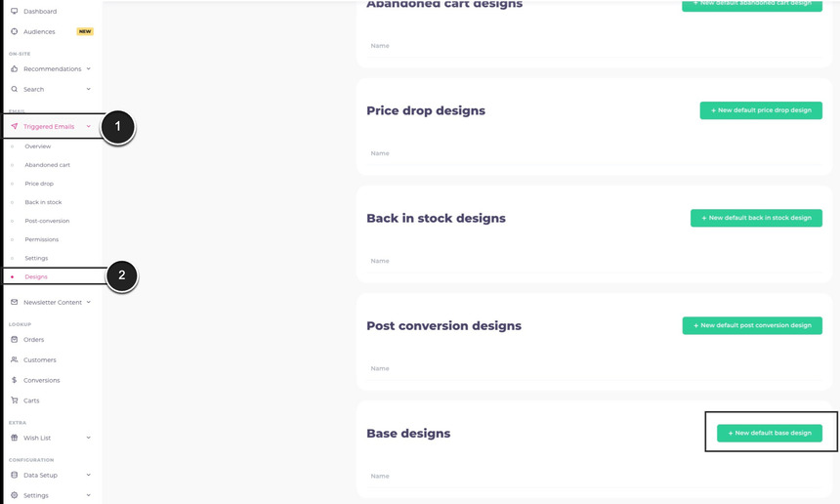Image resolution: width=840 pixels, height=504 pixels.
Task: Expand the Recommendations menu chevron
Action: coord(89,69)
